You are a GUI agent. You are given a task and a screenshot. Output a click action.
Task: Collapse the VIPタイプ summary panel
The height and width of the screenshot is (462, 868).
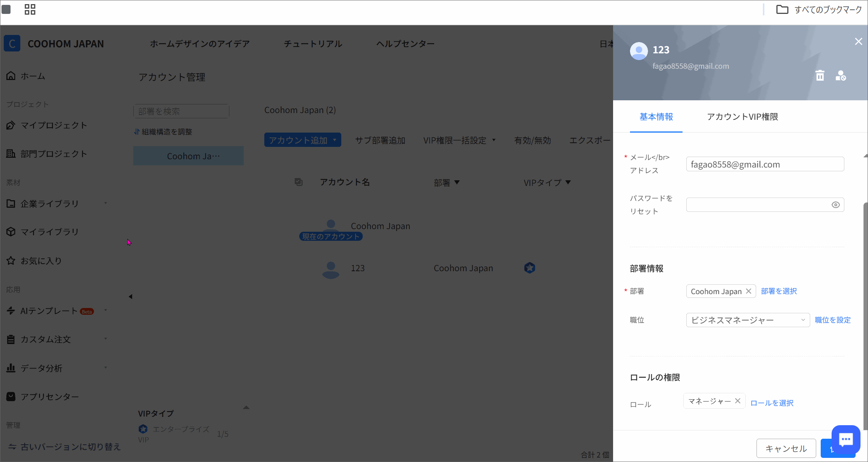point(246,407)
